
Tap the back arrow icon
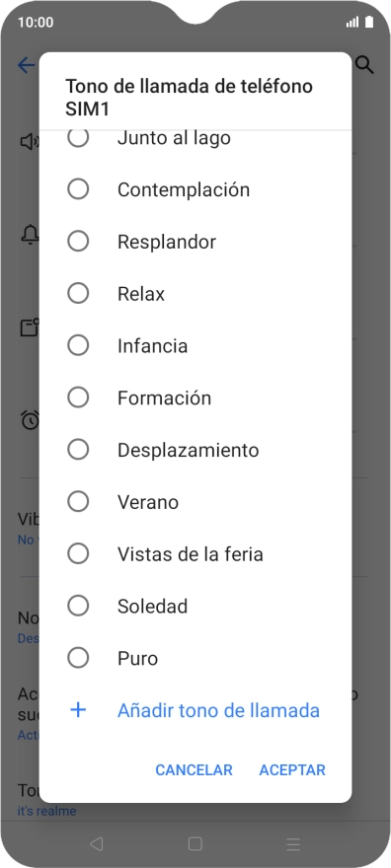pyautogui.click(x=27, y=65)
